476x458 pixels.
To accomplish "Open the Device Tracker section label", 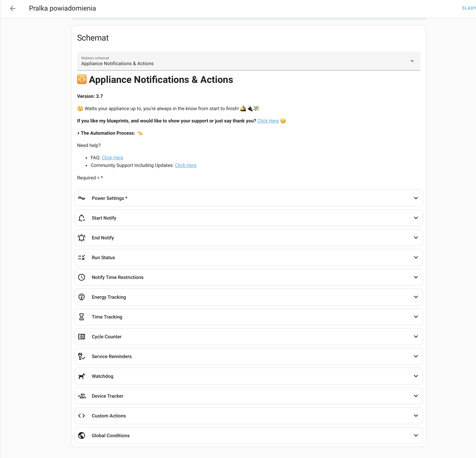I will 108,396.
